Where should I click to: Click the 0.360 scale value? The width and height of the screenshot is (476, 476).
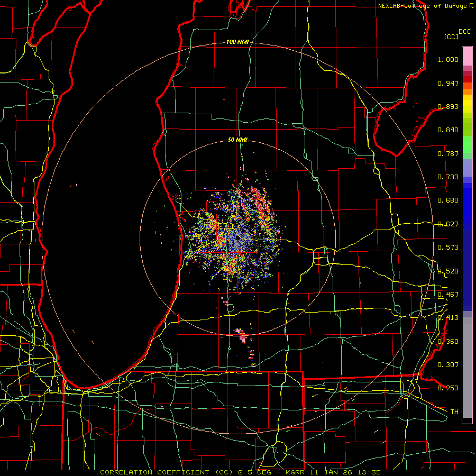448,342
